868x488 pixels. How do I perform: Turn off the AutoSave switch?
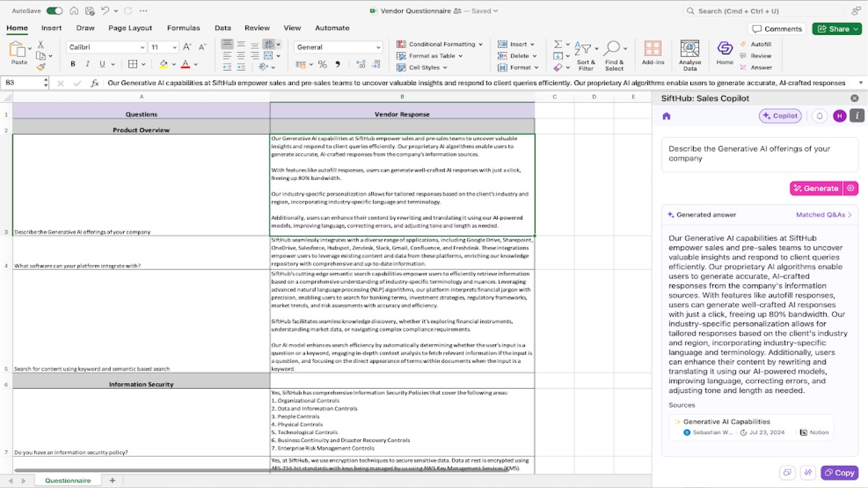[55, 11]
